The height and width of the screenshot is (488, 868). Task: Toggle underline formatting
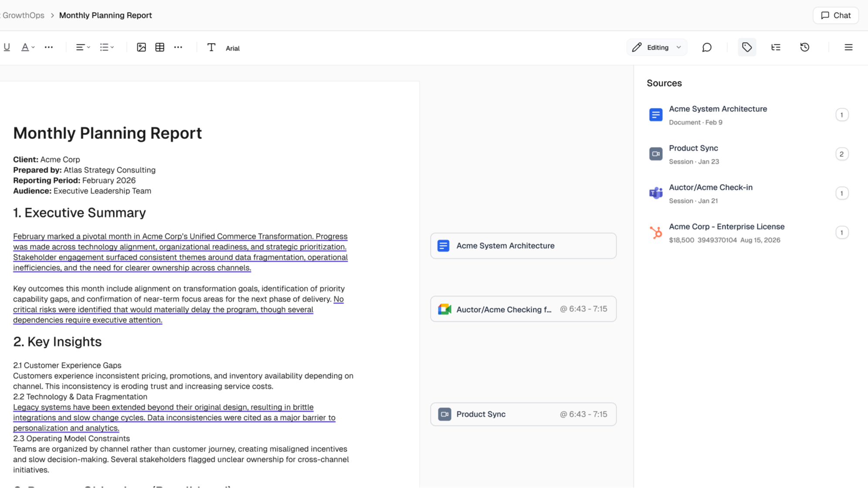pyautogui.click(x=7, y=47)
